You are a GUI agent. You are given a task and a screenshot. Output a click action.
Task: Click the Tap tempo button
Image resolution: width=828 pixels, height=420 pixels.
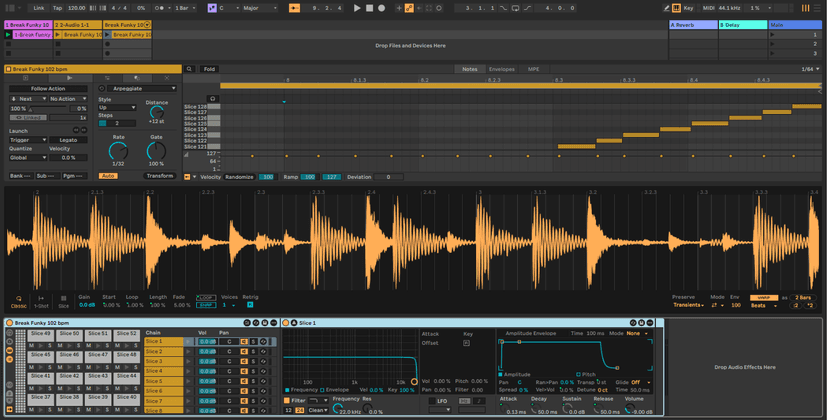58,8
